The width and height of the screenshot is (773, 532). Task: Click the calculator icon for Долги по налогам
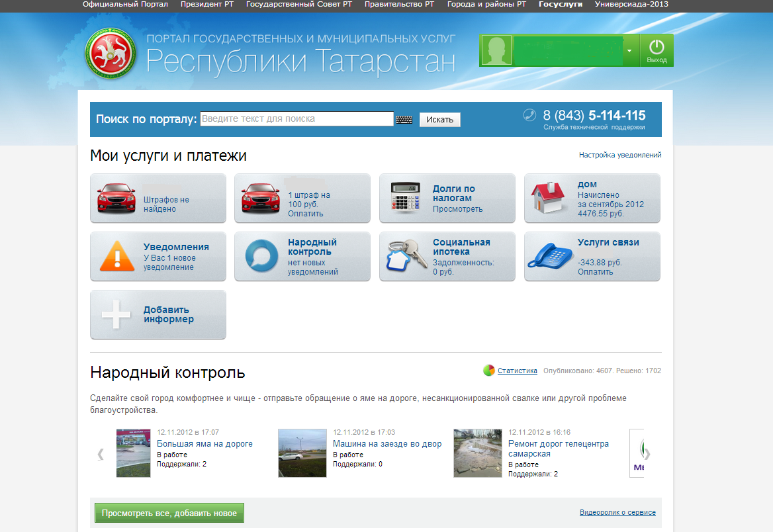click(x=407, y=198)
